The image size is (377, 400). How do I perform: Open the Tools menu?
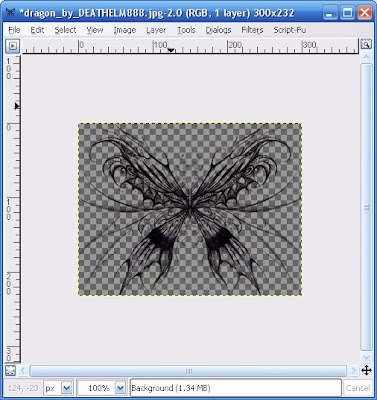tap(186, 30)
